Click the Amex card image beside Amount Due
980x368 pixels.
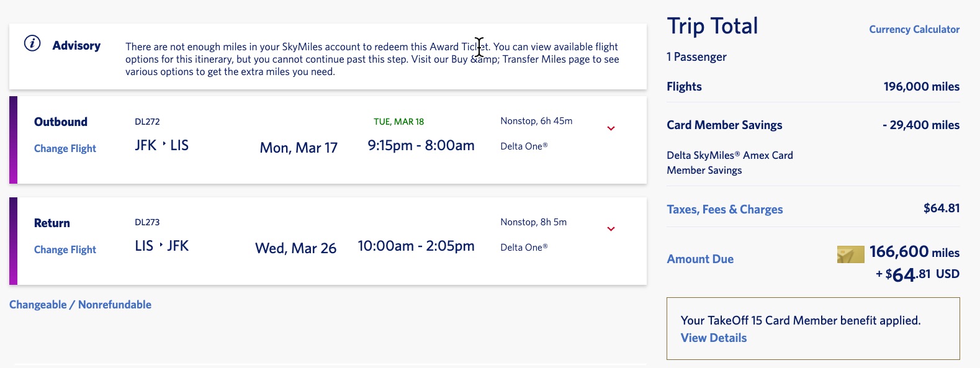point(851,254)
